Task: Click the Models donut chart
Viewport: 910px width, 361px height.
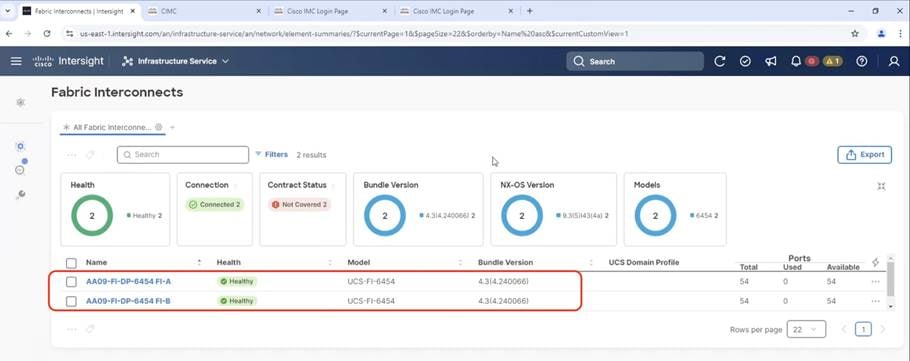Action: [655, 215]
